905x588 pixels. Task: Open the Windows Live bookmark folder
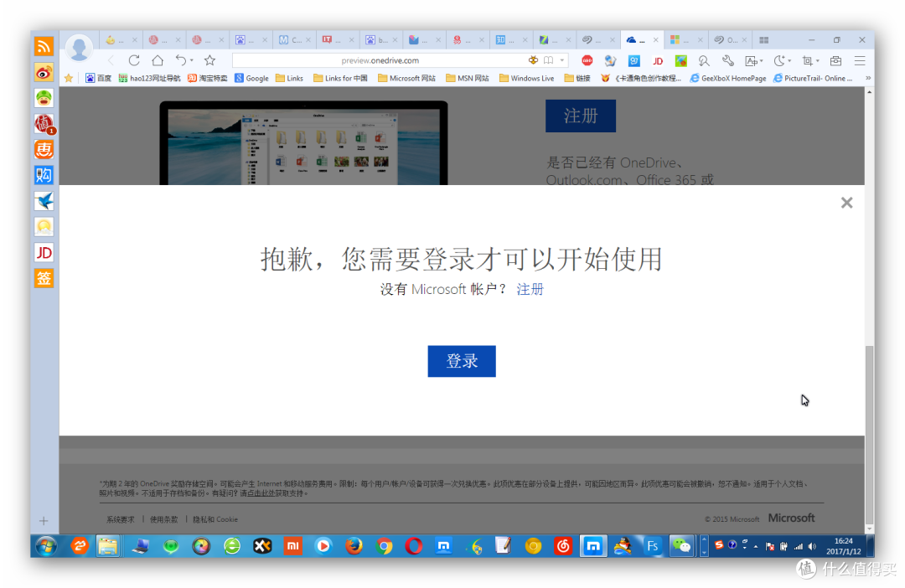526,78
